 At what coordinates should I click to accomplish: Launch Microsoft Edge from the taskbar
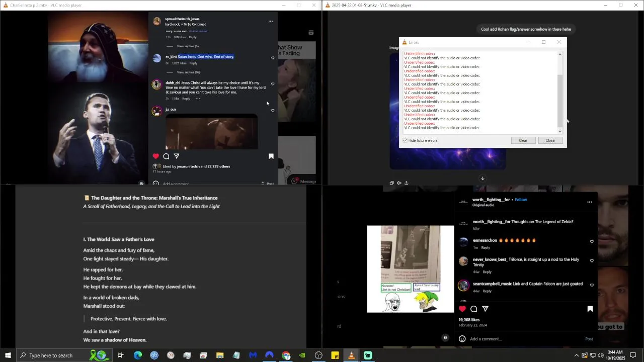click(x=138, y=355)
